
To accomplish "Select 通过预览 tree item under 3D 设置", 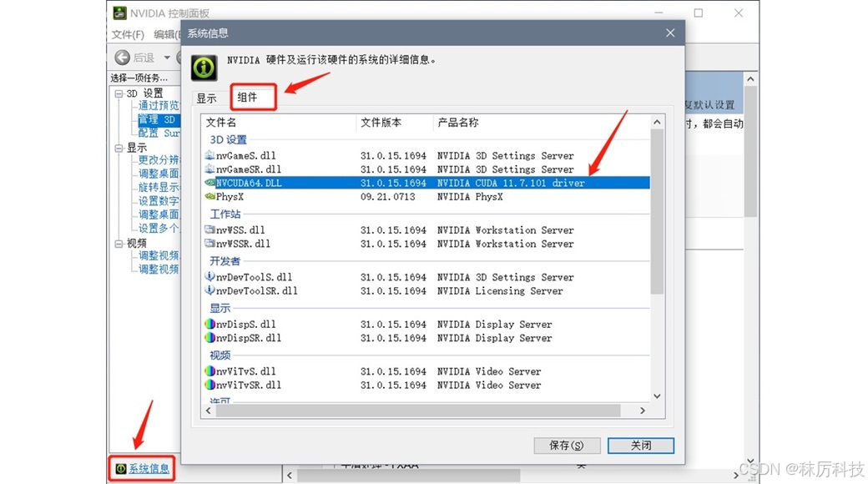I will point(159,105).
